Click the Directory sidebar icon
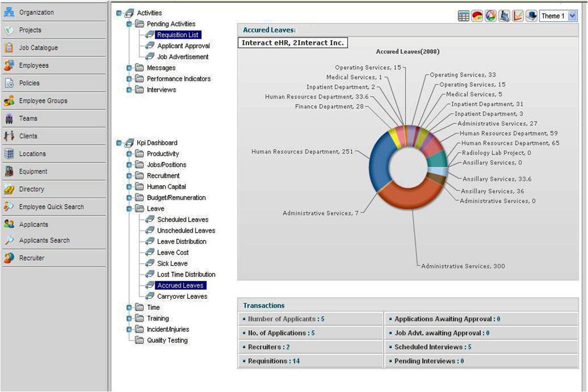The image size is (588, 392). click(9, 189)
